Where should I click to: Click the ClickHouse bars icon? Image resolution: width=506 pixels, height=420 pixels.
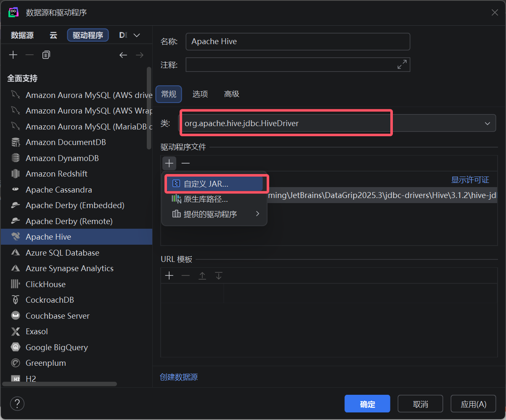tap(16, 284)
